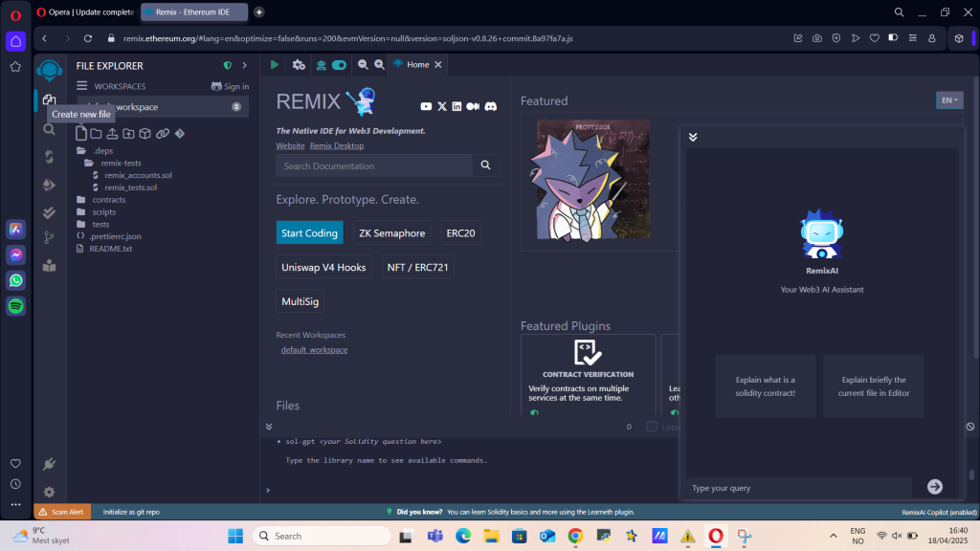Open Remix Discord icon
Screen dimensions: 980x551
coord(491,106)
